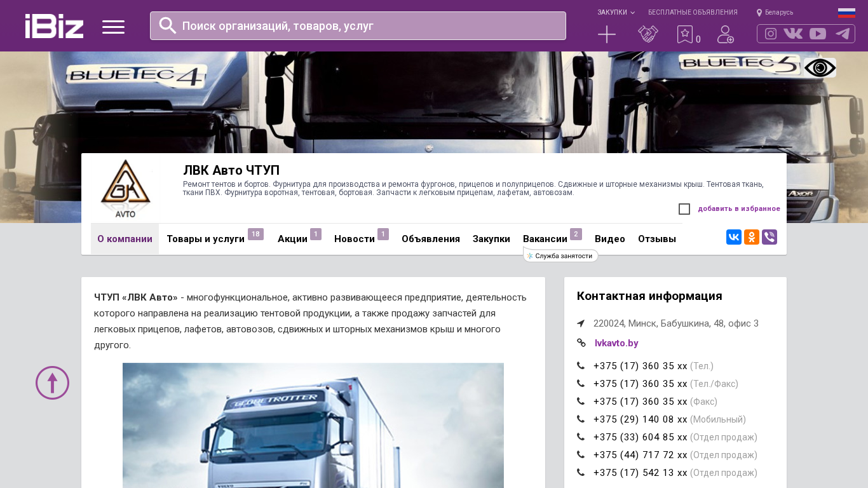Open the Instagram icon in header
Viewport: 868px width, 488px height.
coord(771,34)
